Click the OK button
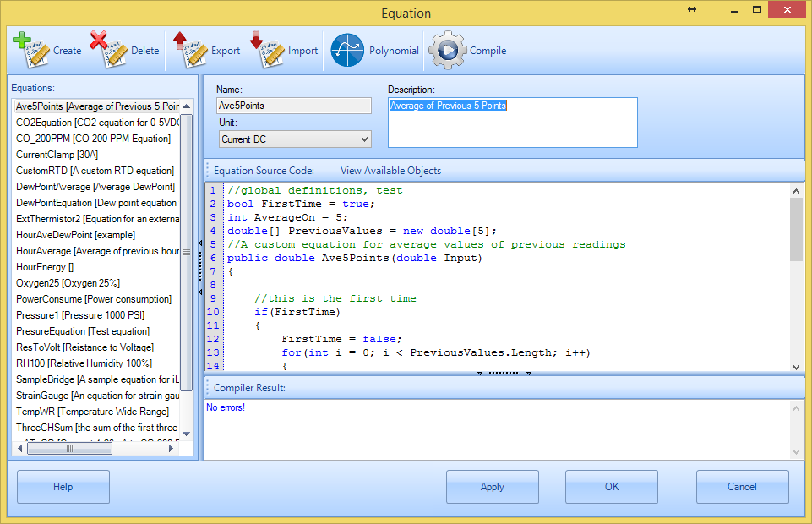 [612, 487]
